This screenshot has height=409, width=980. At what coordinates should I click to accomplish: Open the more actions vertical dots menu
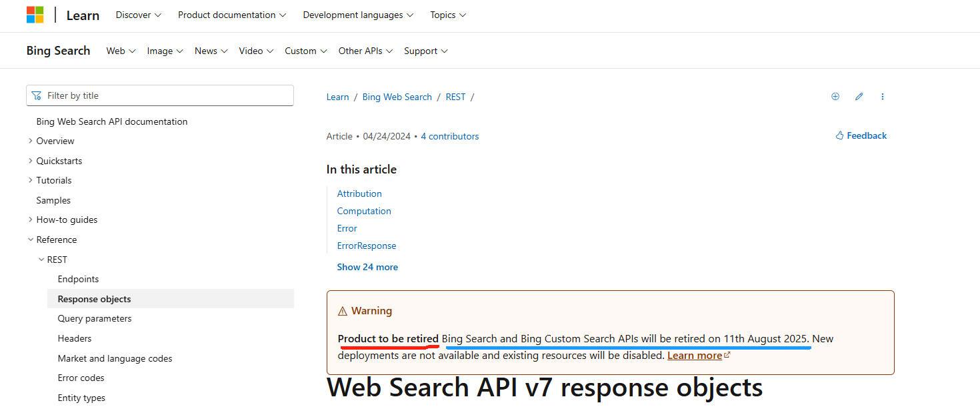point(883,97)
